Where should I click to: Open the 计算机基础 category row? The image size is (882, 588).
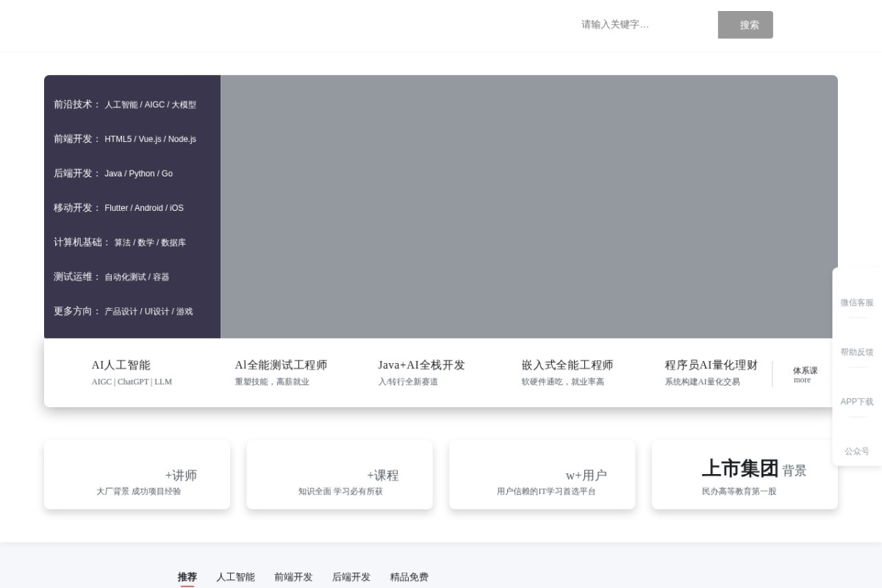(x=132, y=243)
